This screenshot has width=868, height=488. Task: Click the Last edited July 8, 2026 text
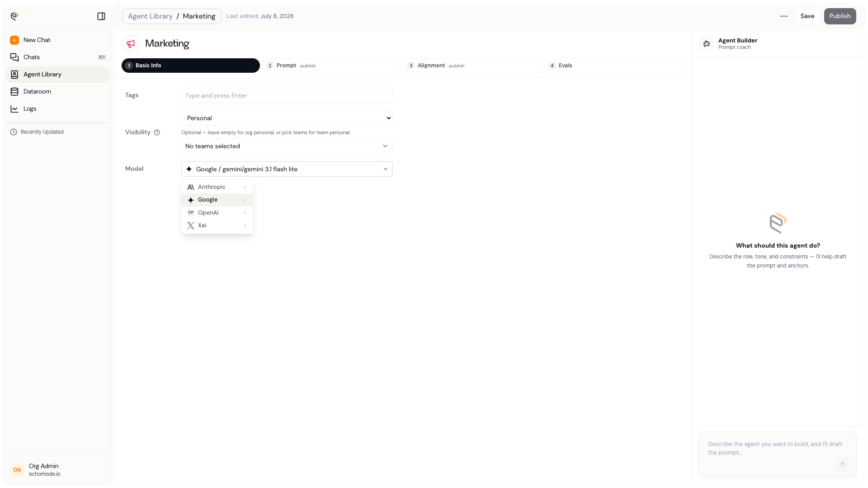point(260,16)
